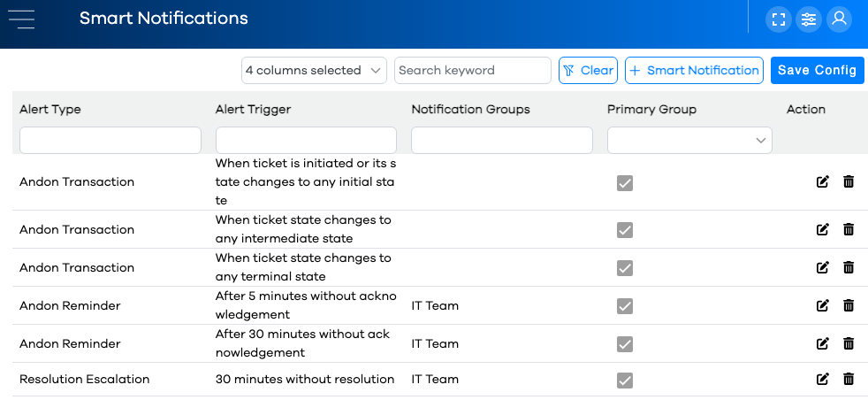Select IT Team cell in Resolution Escalation row

point(435,380)
